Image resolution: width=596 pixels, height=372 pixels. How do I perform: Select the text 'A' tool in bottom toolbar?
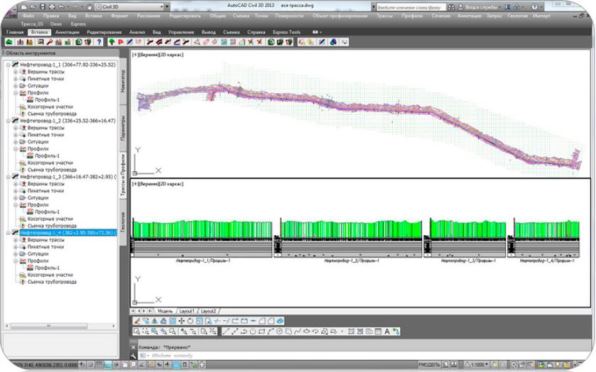387,332
